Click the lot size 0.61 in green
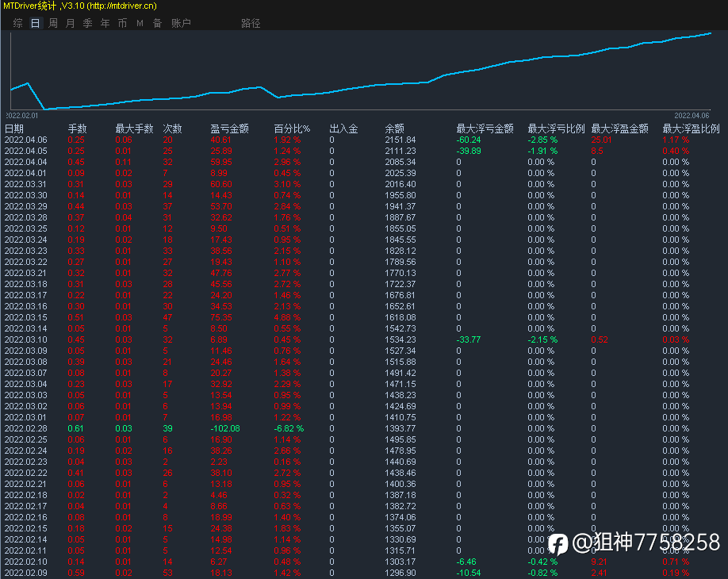728x579 pixels. 76,428
